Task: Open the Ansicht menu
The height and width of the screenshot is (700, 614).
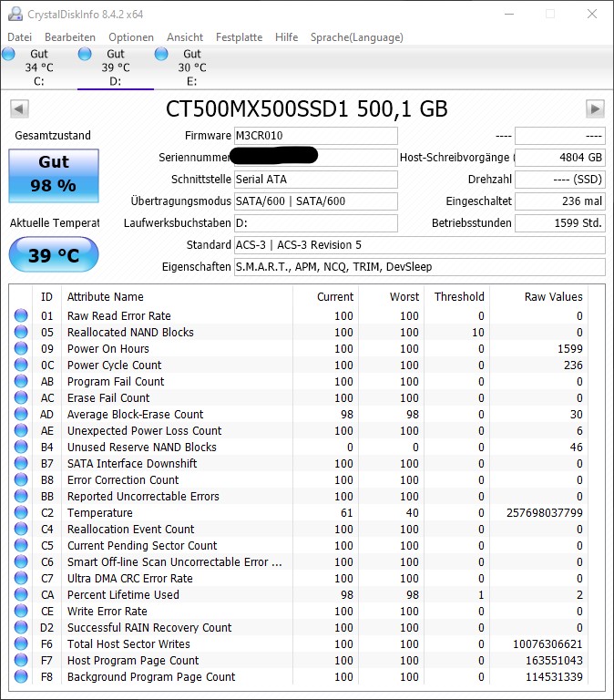Action: coord(185,37)
